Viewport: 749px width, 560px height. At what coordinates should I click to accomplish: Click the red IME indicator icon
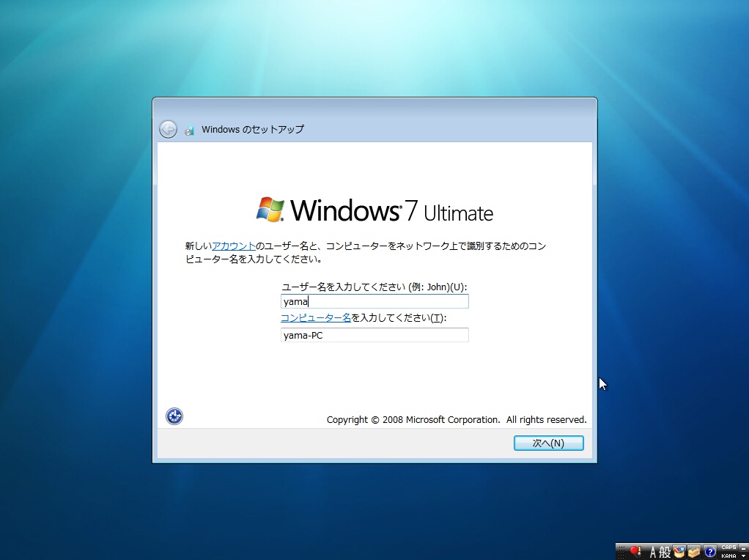click(x=636, y=551)
